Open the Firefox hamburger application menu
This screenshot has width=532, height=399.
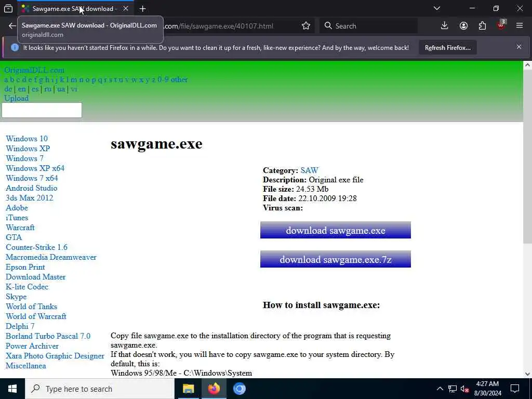pos(520,26)
